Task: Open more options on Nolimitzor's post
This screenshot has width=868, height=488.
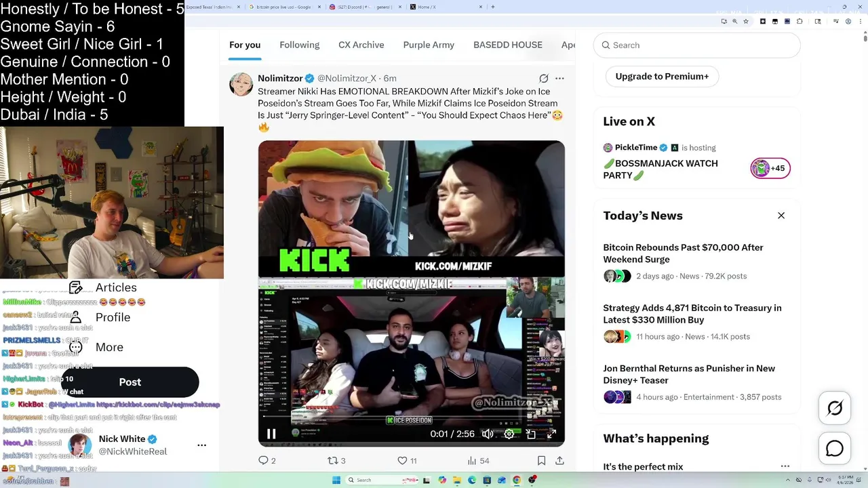Action: tap(559, 79)
